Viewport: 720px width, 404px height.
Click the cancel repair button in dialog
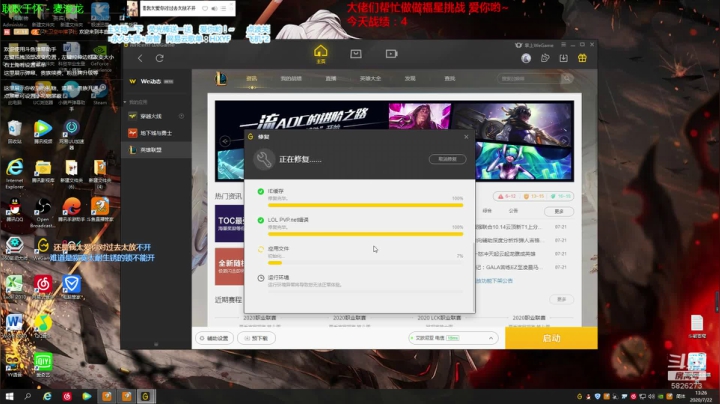point(447,159)
